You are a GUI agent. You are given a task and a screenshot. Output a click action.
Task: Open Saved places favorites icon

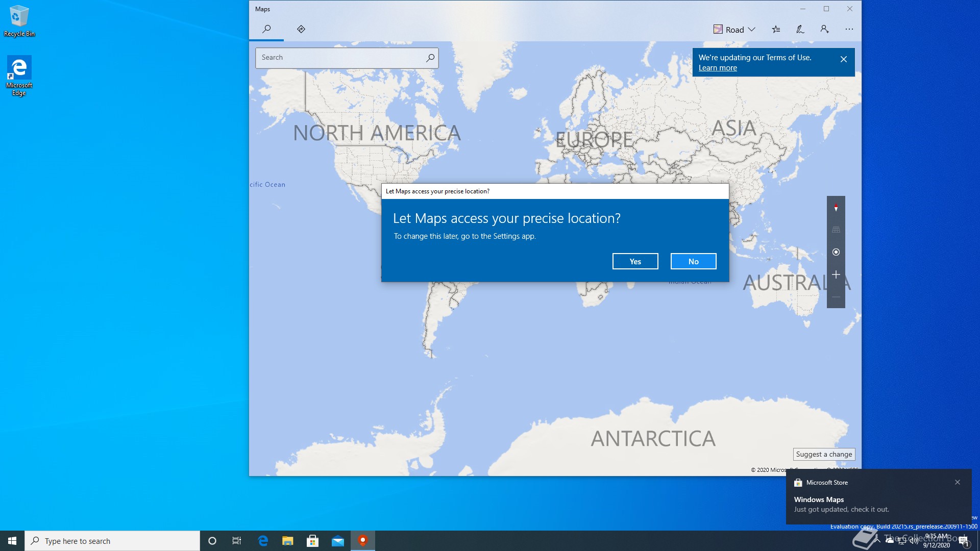776,30
